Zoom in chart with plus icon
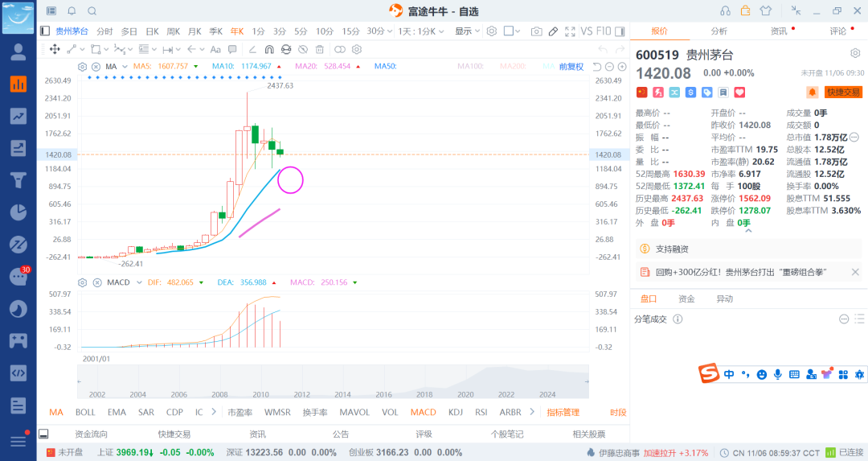 [x=622, y=67]
